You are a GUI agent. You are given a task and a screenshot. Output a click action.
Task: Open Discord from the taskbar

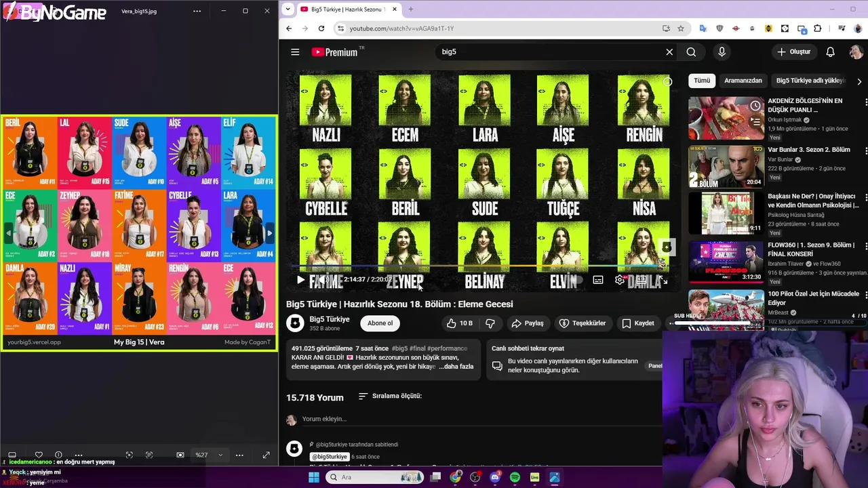[495, 477]
